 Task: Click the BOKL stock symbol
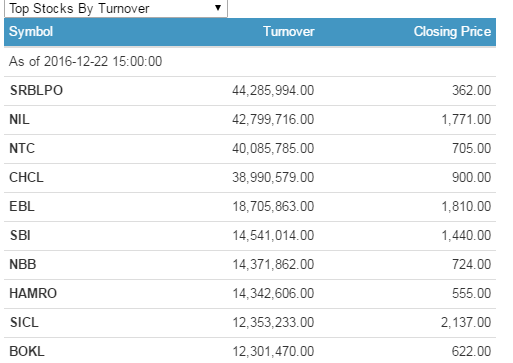(27, 351)
